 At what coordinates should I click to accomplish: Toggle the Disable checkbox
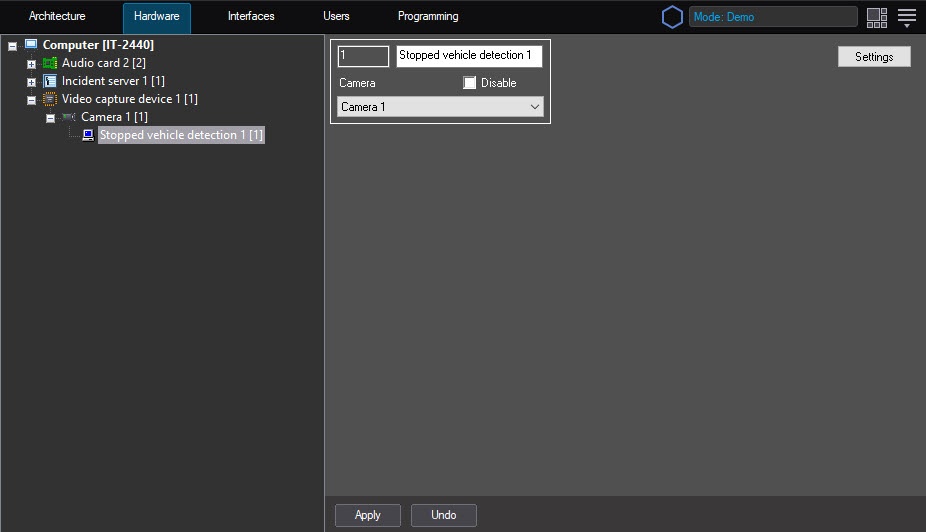click(x=469, y=83)
